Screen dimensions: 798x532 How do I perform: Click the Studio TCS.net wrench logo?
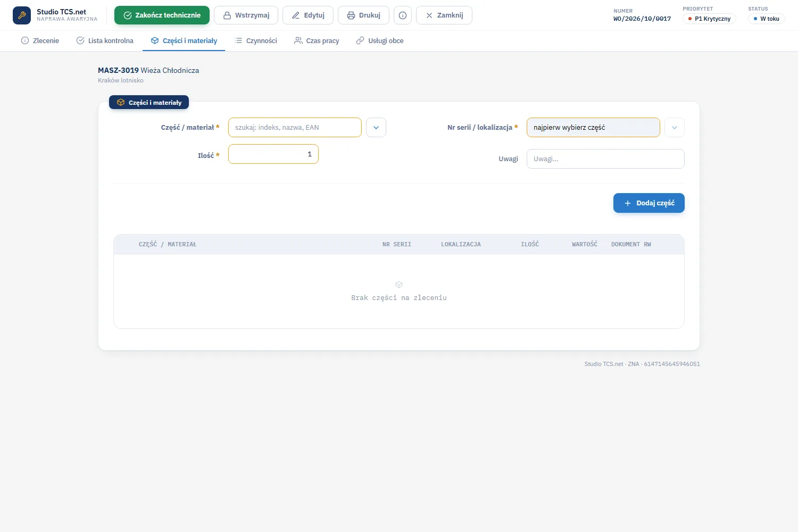pos(22,15)
